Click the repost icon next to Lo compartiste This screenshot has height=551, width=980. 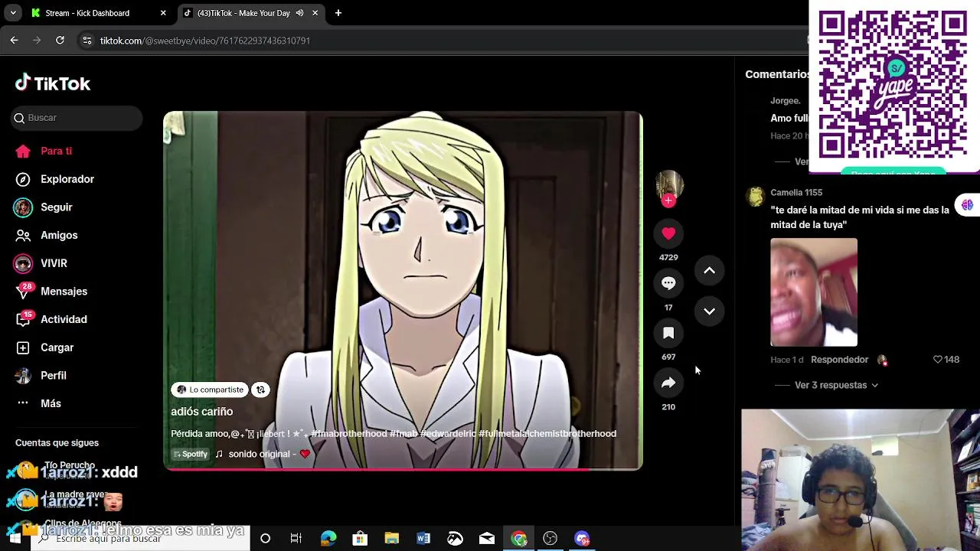[260, 390]
